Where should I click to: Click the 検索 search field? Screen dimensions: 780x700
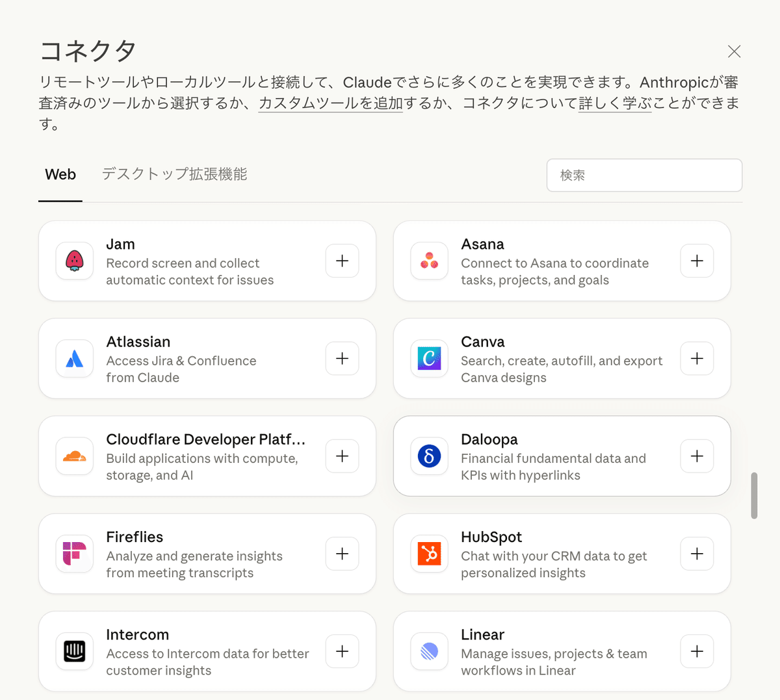click(x=644, y=175)
